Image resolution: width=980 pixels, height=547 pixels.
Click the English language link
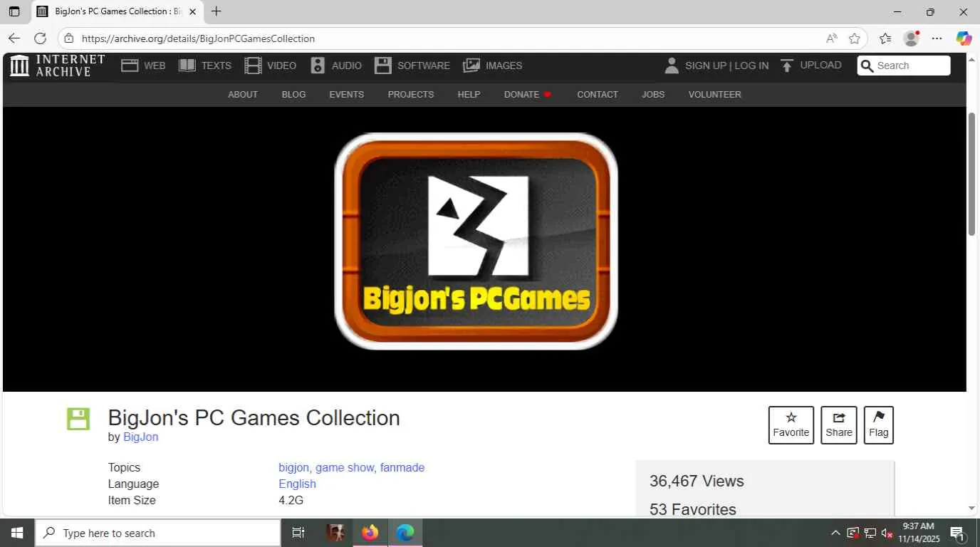tap(297, 484)
